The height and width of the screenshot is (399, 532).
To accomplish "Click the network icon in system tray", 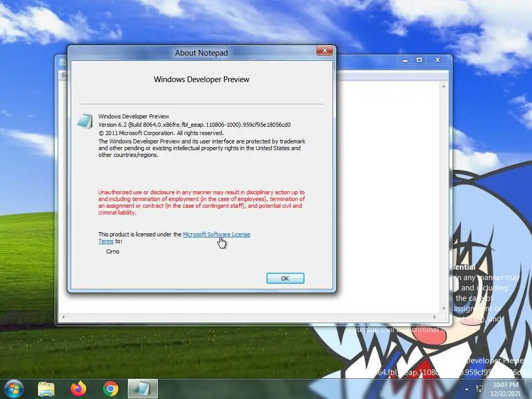I will (480, 389).
